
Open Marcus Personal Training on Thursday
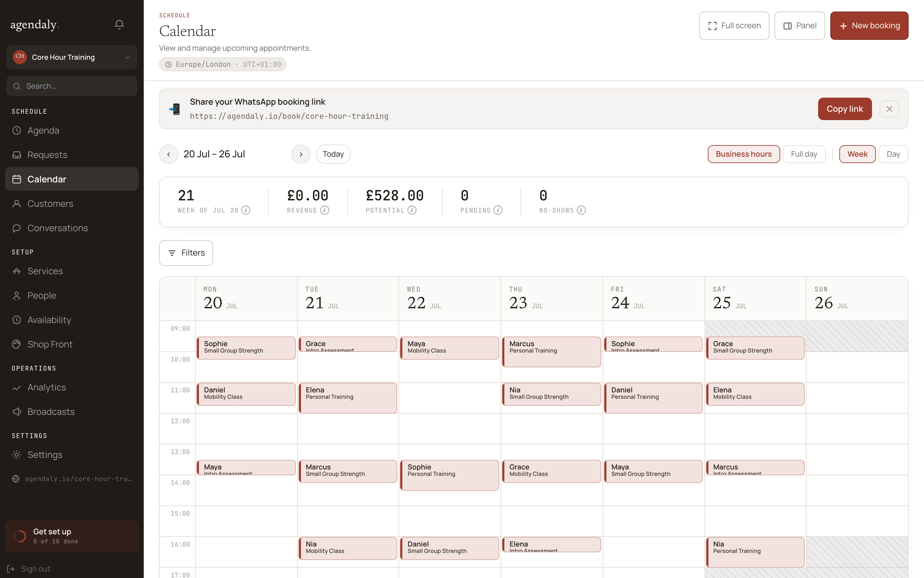pyautogui.click(x=551, y=352)
